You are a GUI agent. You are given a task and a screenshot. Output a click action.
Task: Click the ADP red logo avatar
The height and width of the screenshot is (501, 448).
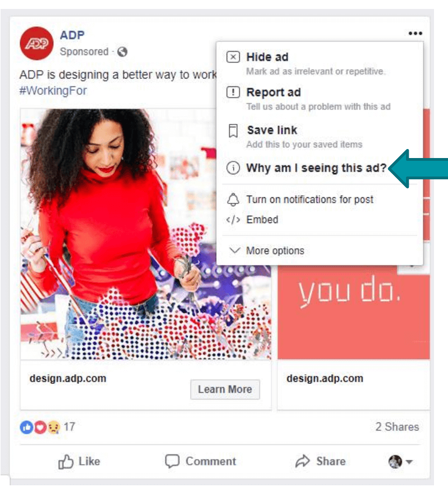(36, 44)
